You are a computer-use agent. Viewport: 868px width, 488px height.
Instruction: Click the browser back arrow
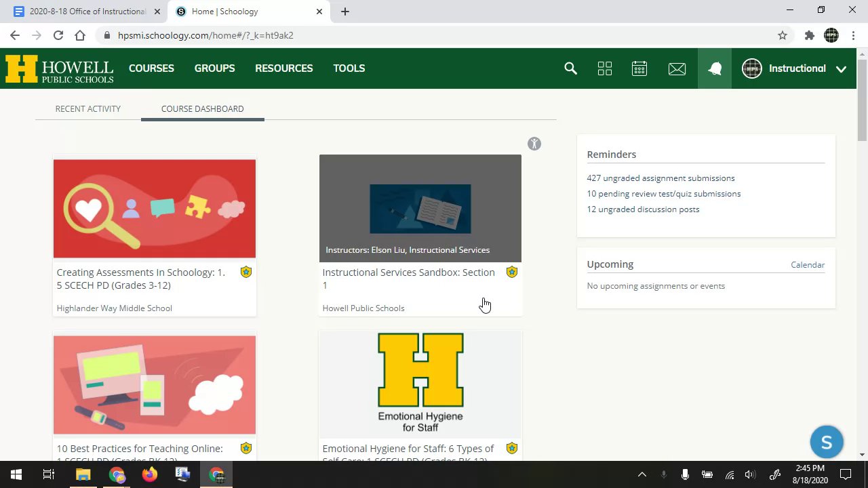[15, 35]
